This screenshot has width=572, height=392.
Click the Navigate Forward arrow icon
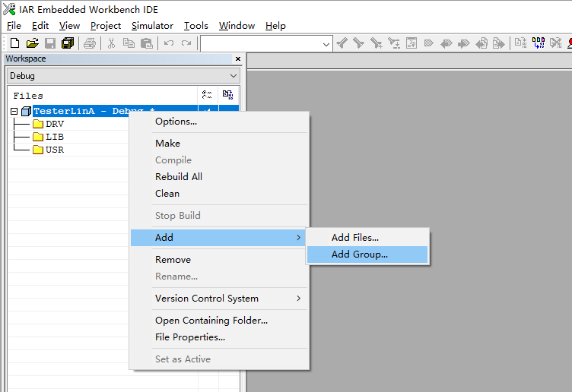[464, 43]
